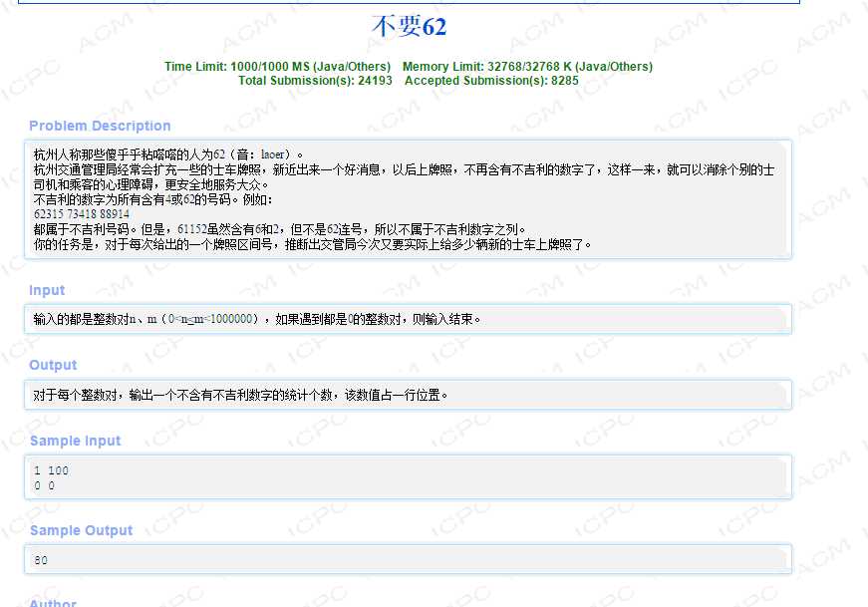
Task: Click the line starting 司机和乘客的心理障碍
Action: 150,184
